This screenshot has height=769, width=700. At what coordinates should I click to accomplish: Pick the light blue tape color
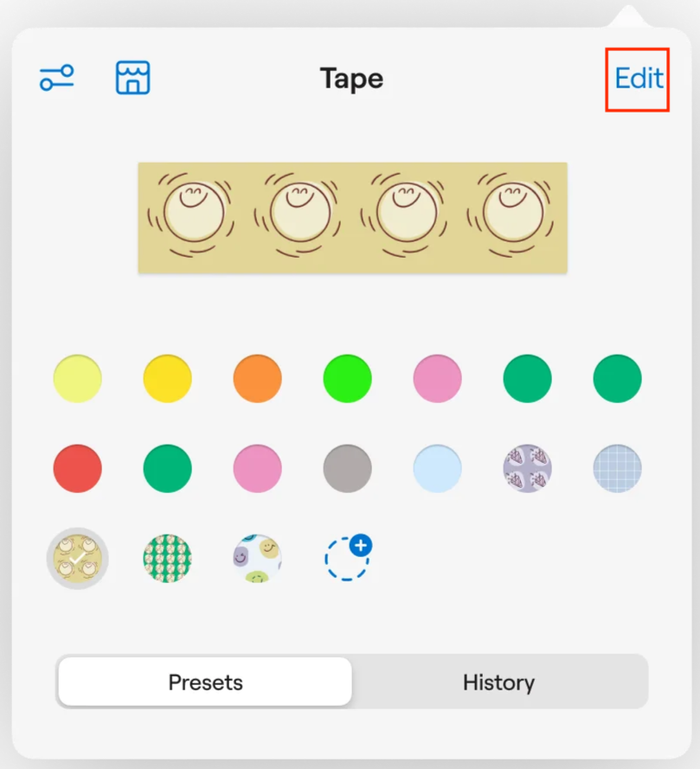[438, 469]
